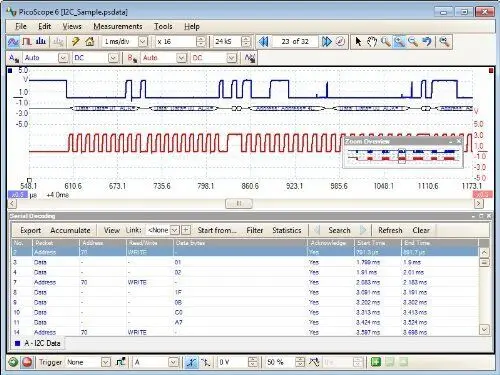Select the Spectrum Mode icon
The width and height of the screenshot is (500, 375).
41,42
